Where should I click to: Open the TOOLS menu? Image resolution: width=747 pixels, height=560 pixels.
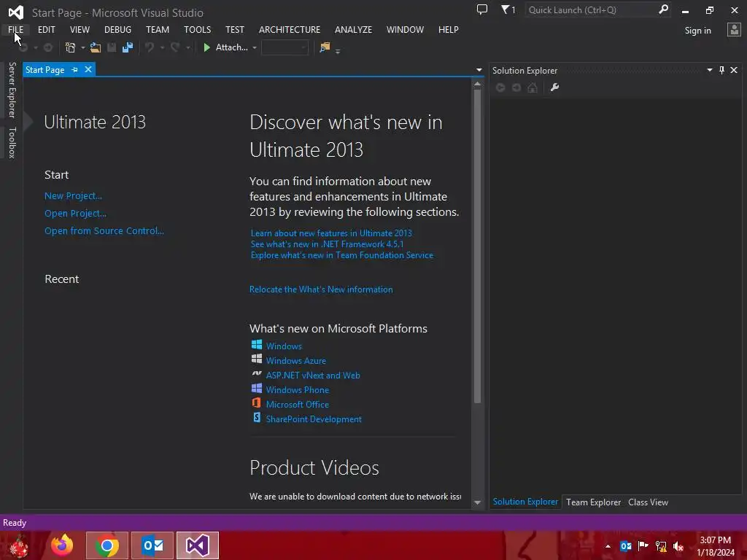(197, 29)
